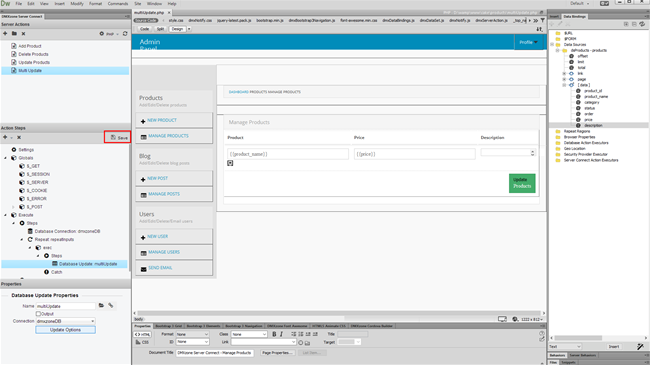Add a new action step
This screenshot has height=365, width=650.
coord(5,137)
